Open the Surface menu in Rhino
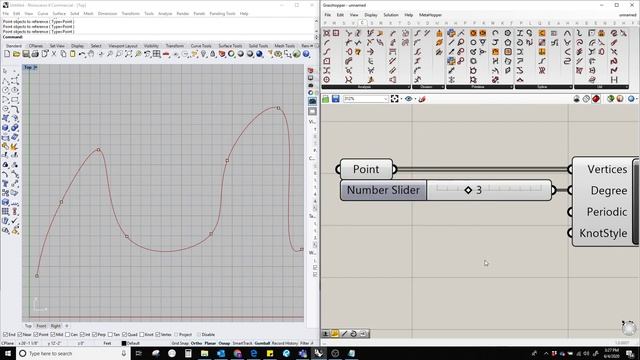Image resolution: width=640 pixels, height=360 pixels. [x=59, y=13]
